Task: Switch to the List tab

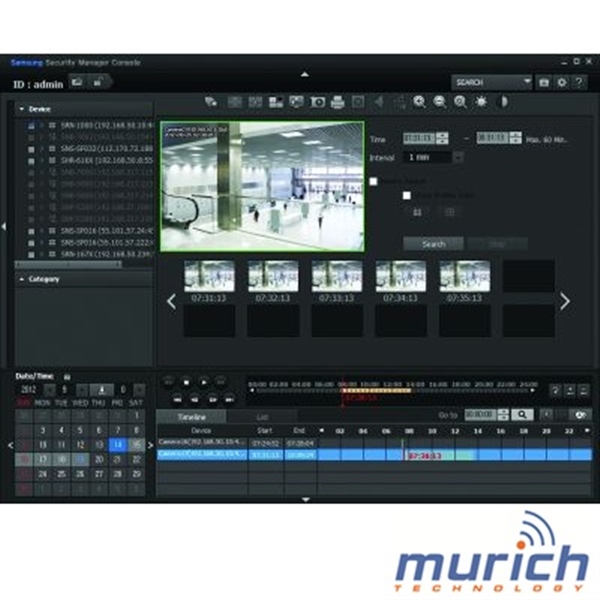Action: pyautogui.click(x=262, y=417)
